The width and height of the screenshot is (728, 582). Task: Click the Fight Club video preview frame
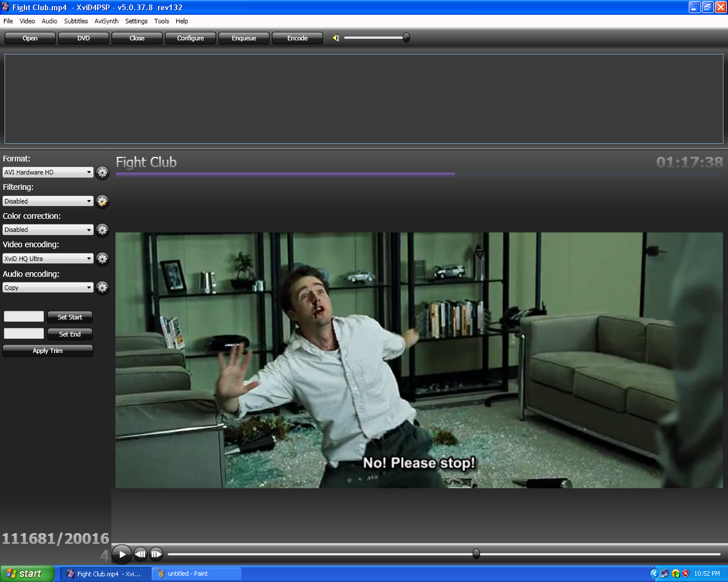[419, 360]
